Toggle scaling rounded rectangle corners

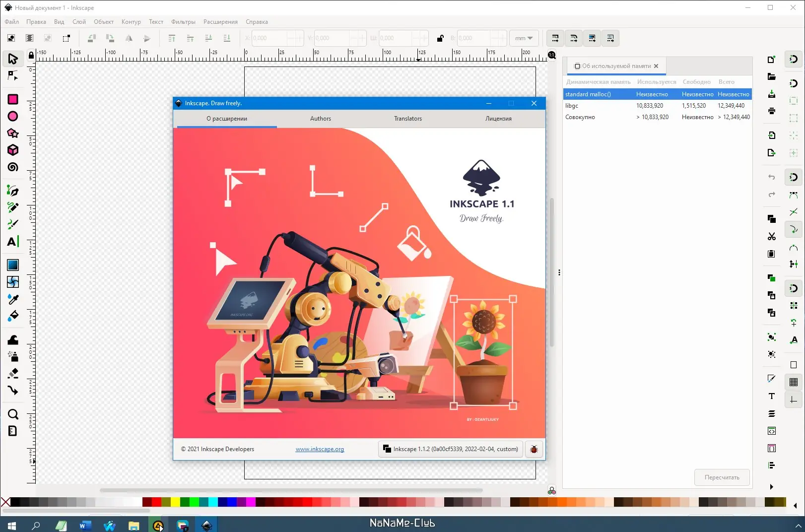(573, 38)
